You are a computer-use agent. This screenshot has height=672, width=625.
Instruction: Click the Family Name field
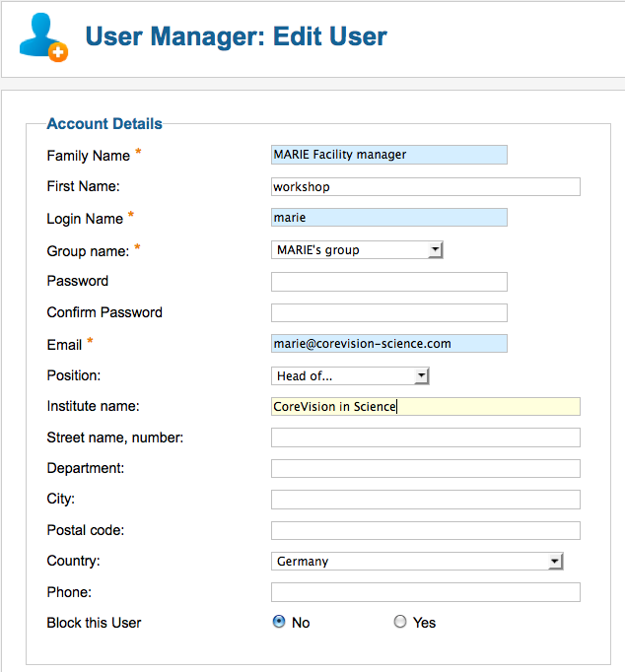pyautogui.click(x=389, y=155)
